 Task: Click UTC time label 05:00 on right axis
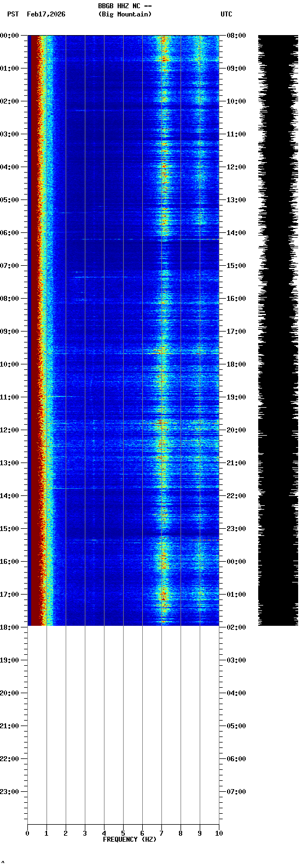click(x=236, y=726)
